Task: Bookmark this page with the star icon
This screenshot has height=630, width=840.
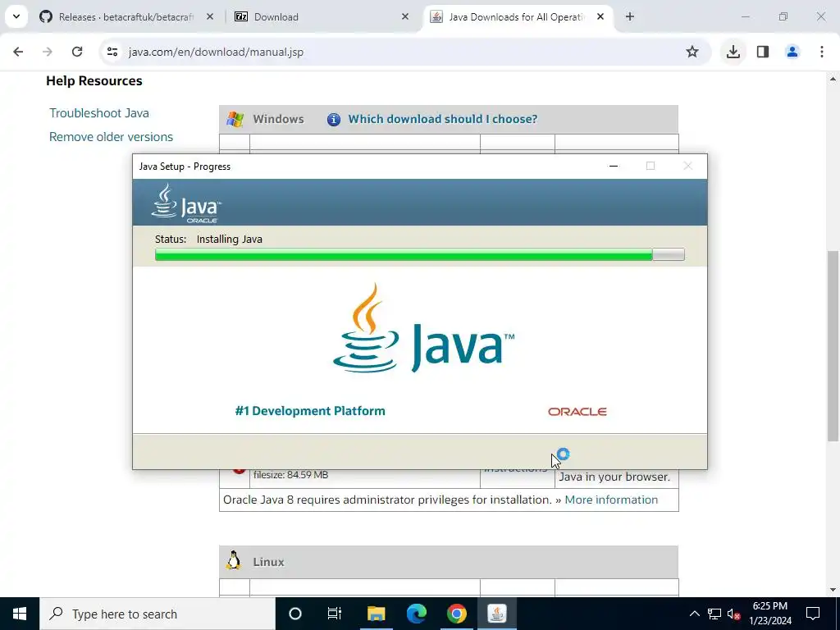Action: [x=692, y=52]
